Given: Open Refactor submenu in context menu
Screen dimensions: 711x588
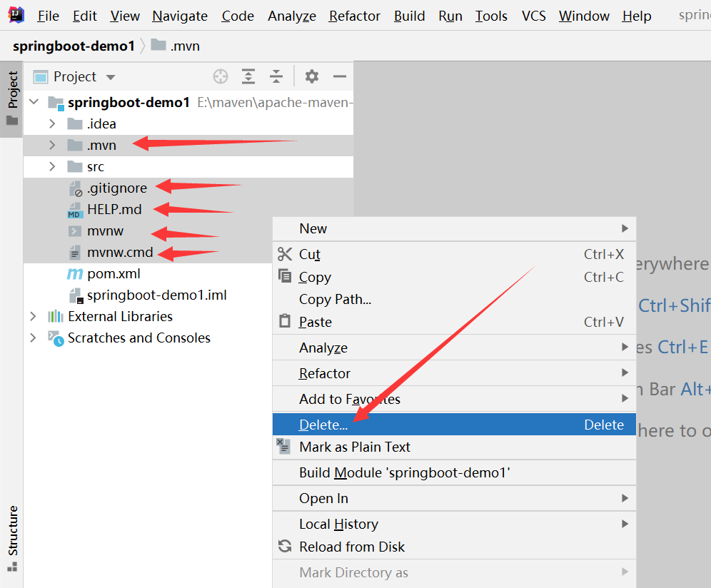Looking at the screenshot, I should tap(454, 373).
